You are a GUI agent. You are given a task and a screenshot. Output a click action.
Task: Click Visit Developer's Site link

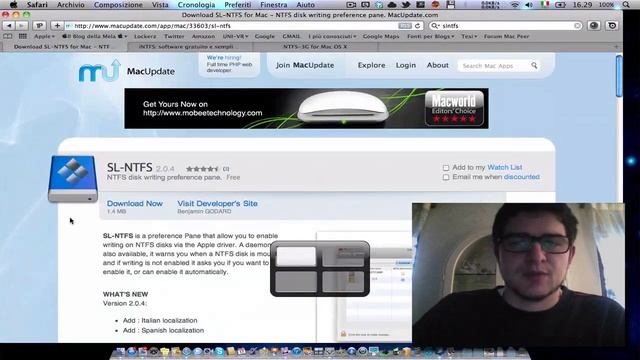tap(217, 203)
